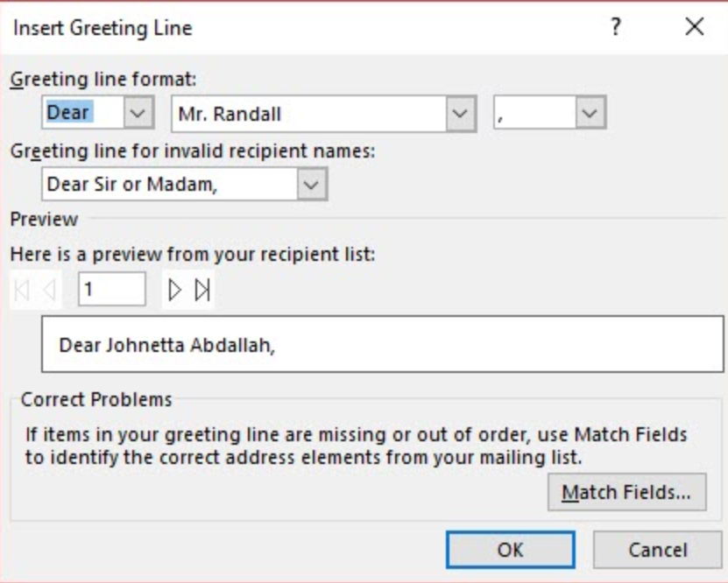Screen dimensions: 728x583
Task: Select the highlighted Dear salutation field
Action: point(83,113)
